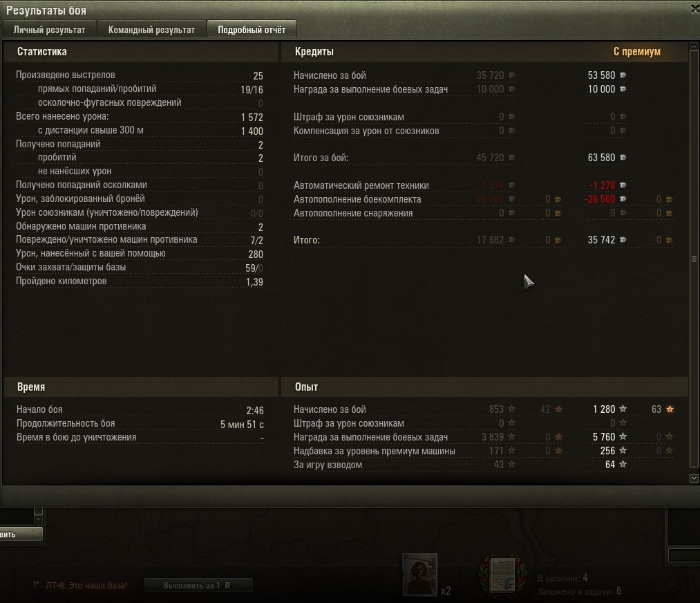The width and height of the screenshot is (700, 603).
Task: Expand the mission panel chevron at bottom right
Action: [x=672, y=584]
